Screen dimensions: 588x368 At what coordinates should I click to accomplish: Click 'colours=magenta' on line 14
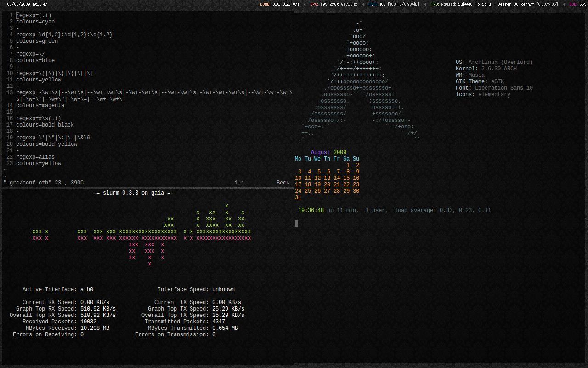[40, 105]
